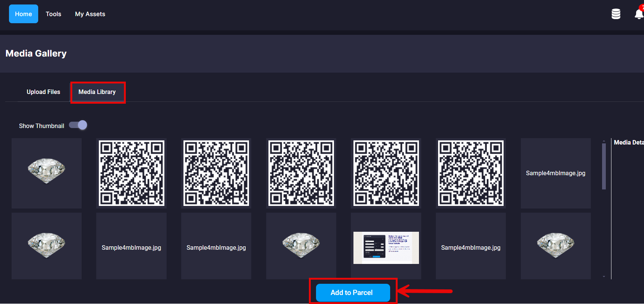Select the Media Library tab
Screen dimensions: 644x304
[97, 92]
